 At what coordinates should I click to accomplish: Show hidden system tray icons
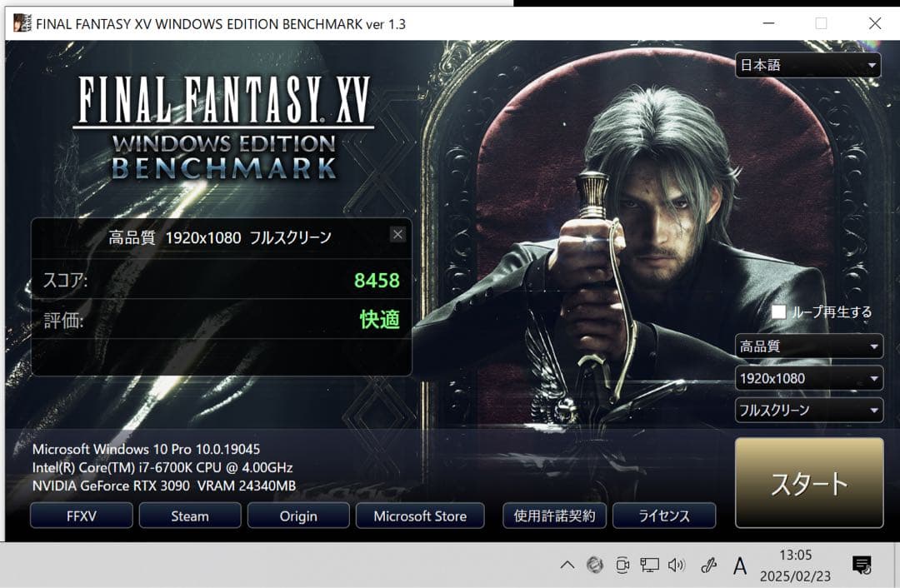(567, 566)
